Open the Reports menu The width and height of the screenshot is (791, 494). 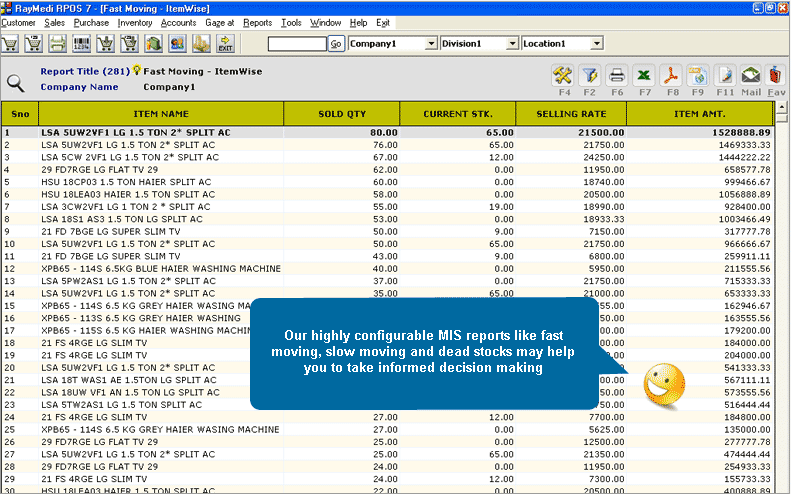pyautogui.click(x=257, y=22)
